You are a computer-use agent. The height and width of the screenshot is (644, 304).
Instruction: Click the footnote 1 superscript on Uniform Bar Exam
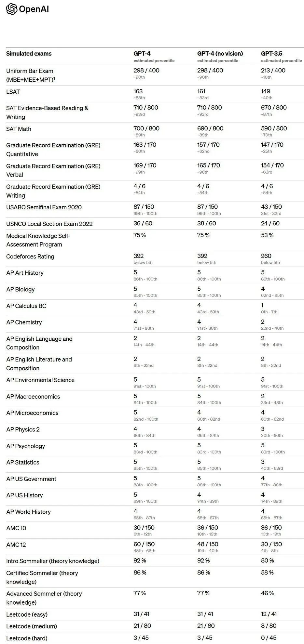pos(54,78)
